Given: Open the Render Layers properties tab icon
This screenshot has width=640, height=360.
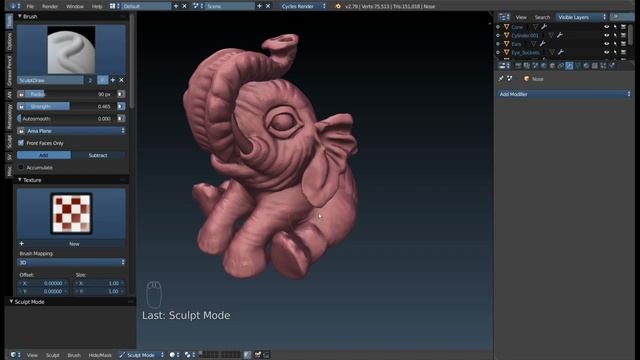Looking at the screenshot, I should 527,66.
